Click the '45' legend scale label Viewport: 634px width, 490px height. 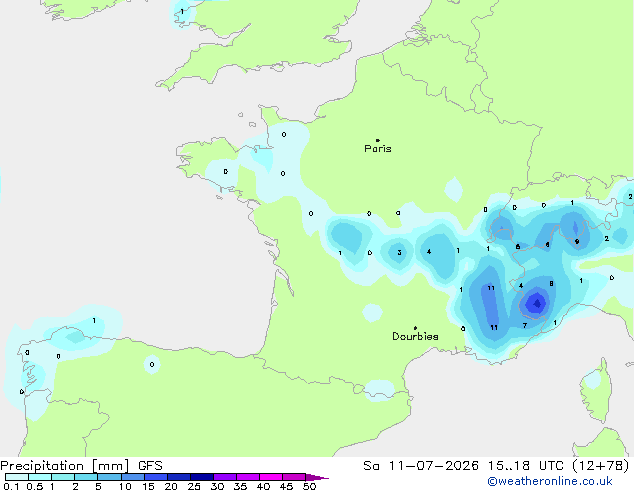[286, 486]
